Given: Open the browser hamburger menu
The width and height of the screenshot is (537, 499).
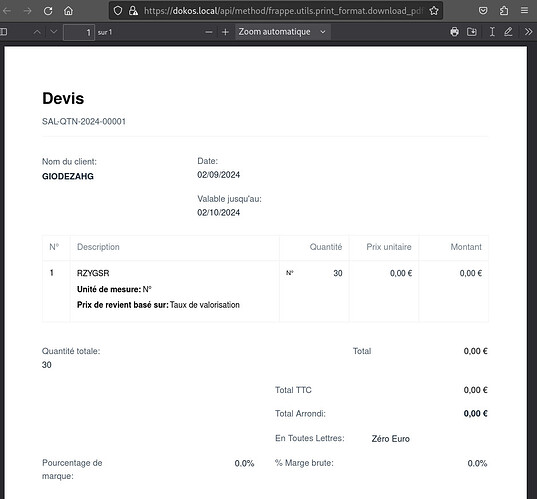Looking at the screenshot, I should tap(524, 11).
